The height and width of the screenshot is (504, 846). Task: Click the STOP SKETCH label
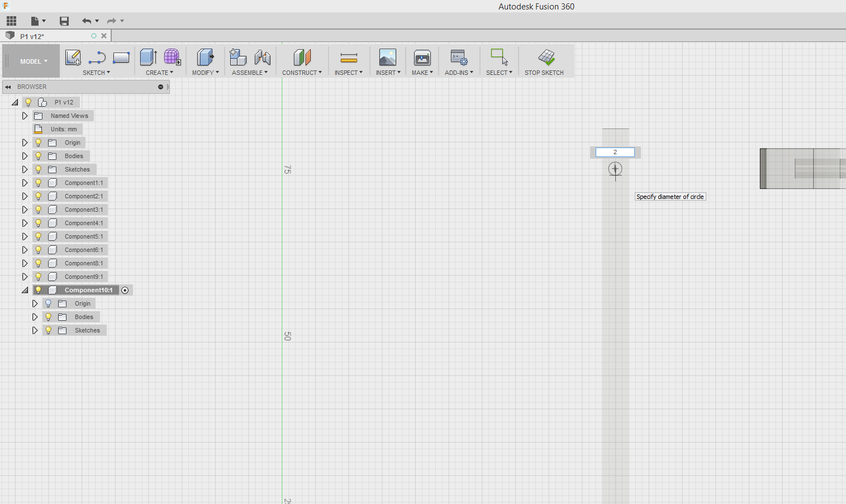tap(544, 73)
